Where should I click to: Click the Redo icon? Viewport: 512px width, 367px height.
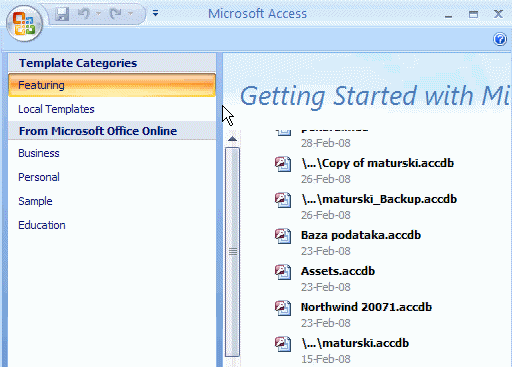tap(116, 14)
